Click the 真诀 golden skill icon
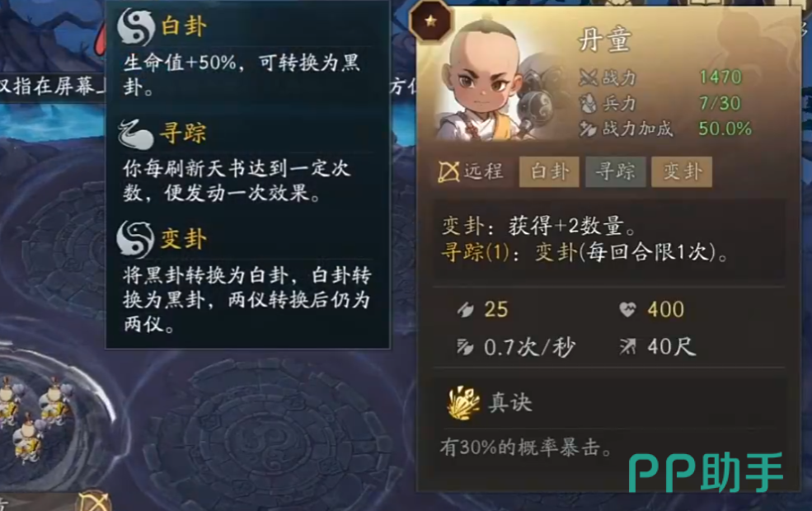The image size is (812, 511). [x=462, y=403]
